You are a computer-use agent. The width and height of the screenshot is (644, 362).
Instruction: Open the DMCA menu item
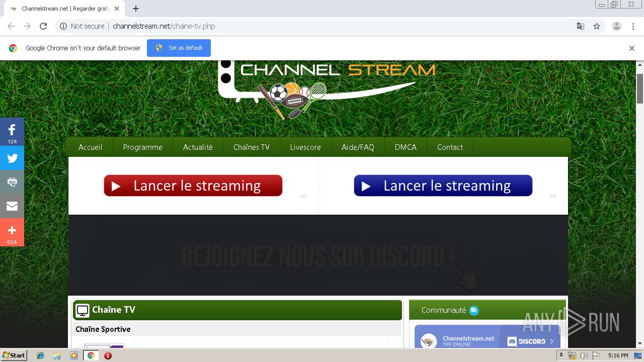[x=406, y=147]
